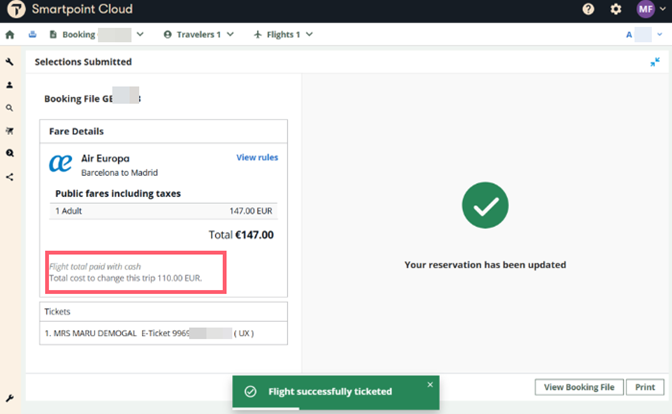The width and height of the screenshot is (672, 414).
Task: Select the traveler person icon in the sidebar
Action: coord(10,85)
